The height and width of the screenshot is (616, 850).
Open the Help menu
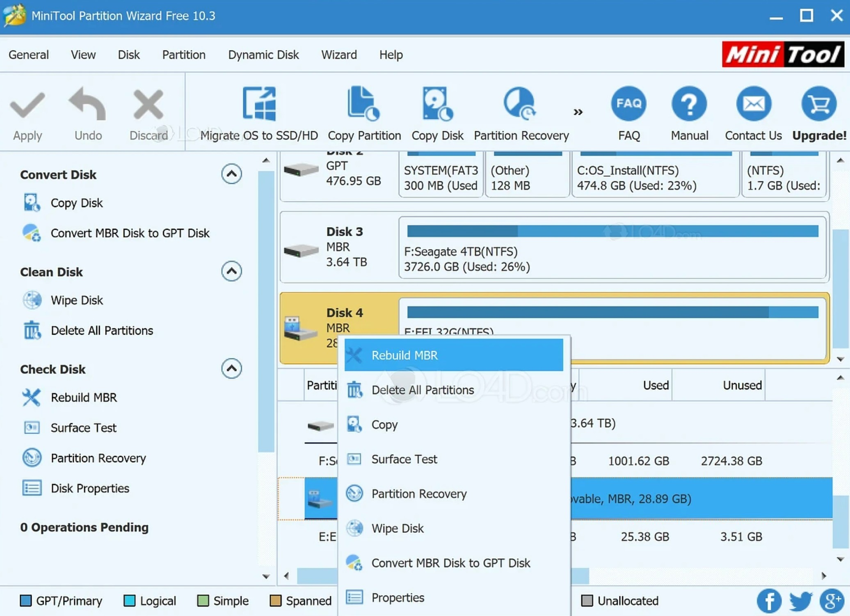point(391,55)
